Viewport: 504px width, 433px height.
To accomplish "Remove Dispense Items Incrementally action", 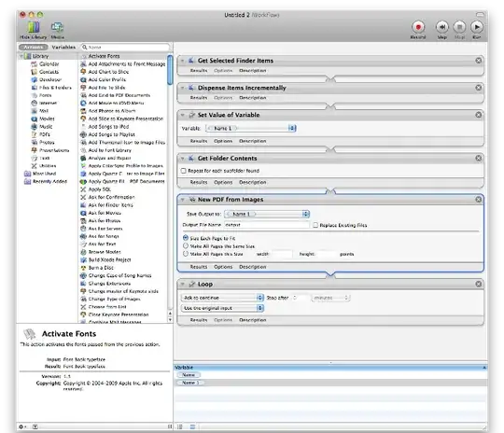I will click(478, 88).
